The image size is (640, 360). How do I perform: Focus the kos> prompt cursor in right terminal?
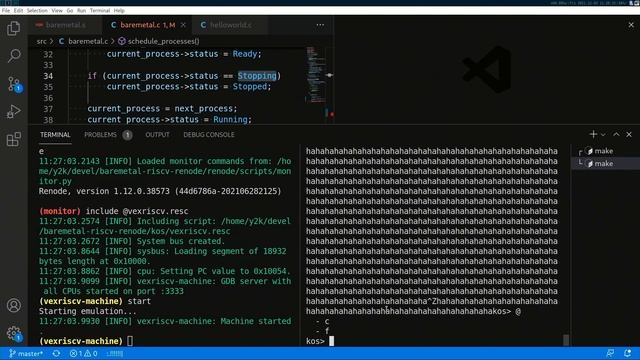[x=331, y=341]
